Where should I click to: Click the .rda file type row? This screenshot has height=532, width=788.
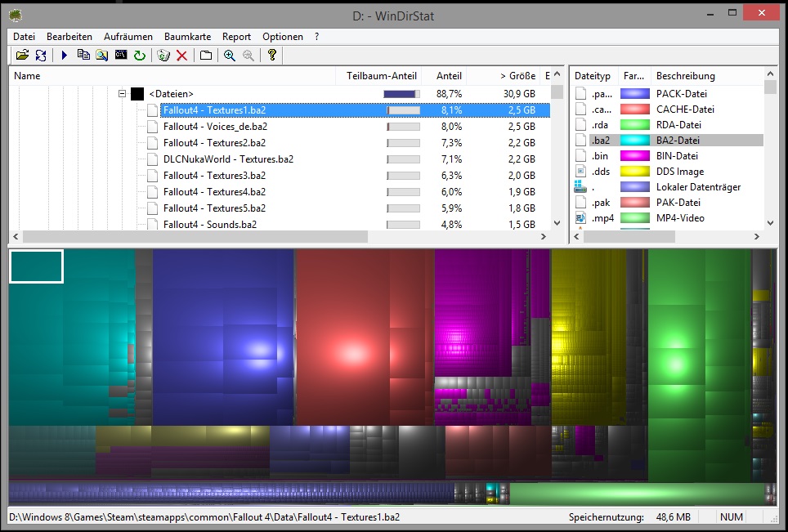point(669,124)
